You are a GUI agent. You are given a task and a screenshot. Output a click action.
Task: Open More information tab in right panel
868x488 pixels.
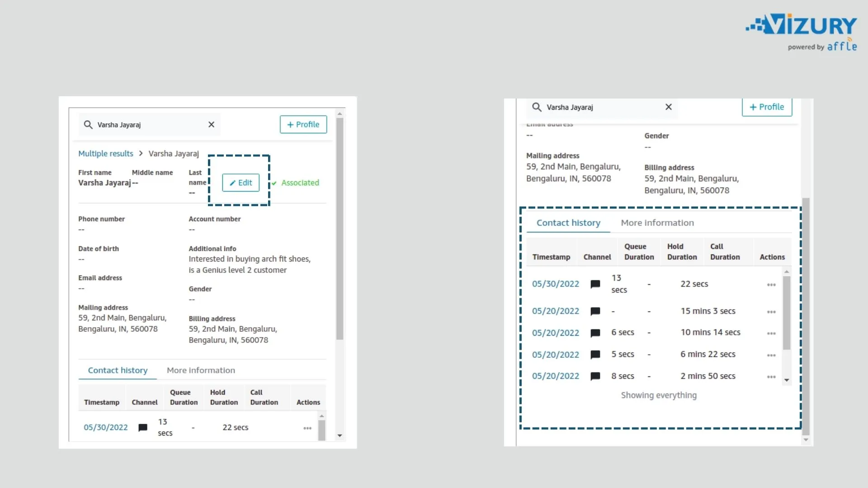(x=657, y=223)
